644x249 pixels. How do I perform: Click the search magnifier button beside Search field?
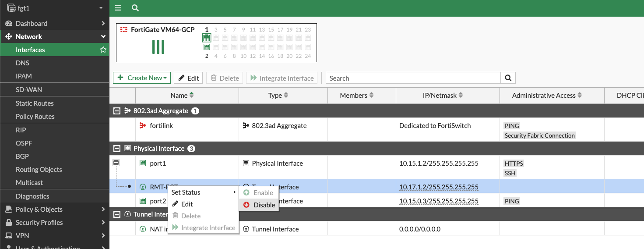pyautogui.click(x=508, y=78)
